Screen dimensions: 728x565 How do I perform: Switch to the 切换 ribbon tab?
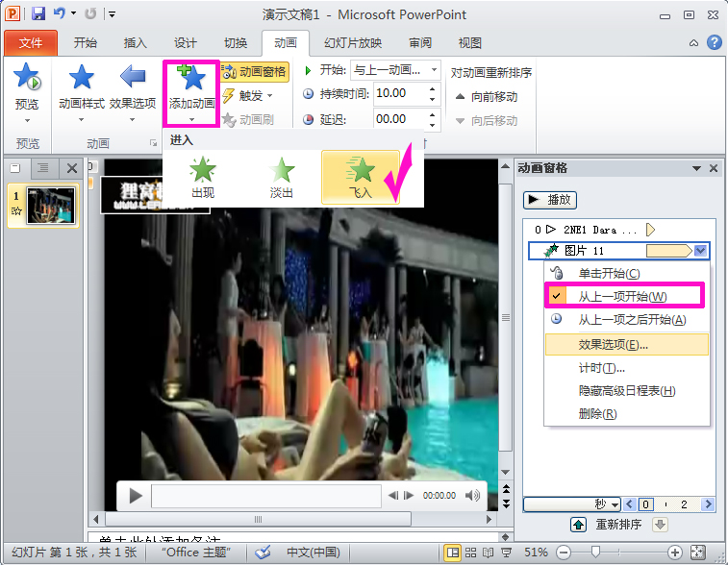[x=236, y=43]
